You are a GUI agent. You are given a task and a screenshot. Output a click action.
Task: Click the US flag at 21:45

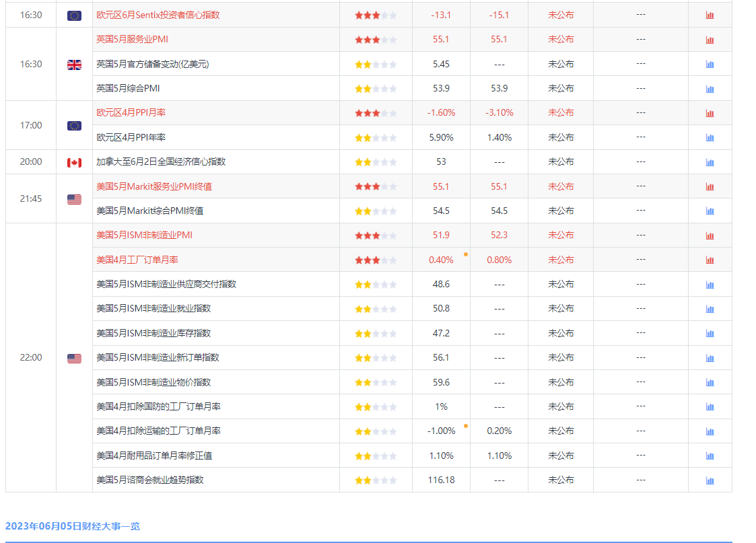click(x=74, y=199)
